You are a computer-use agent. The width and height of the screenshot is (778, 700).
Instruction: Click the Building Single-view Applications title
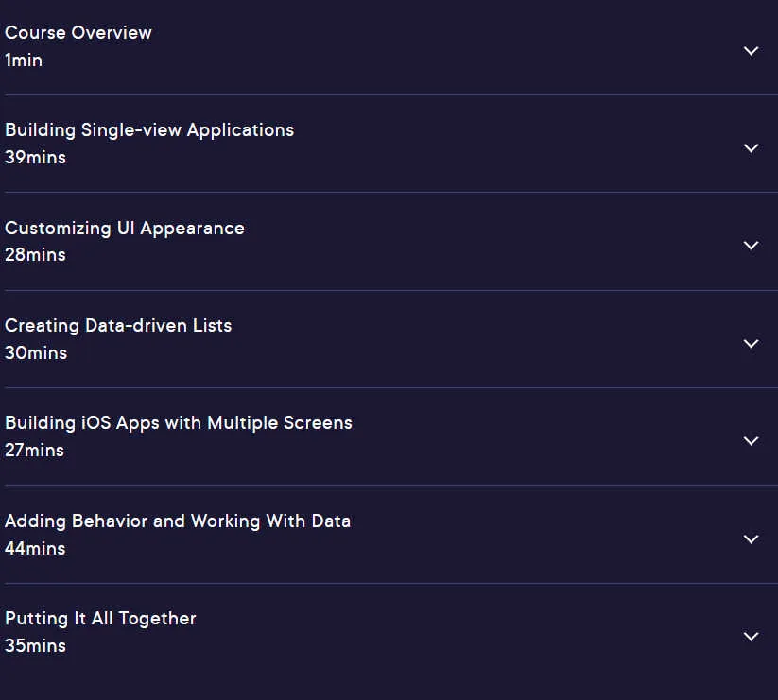coord(149,131)
